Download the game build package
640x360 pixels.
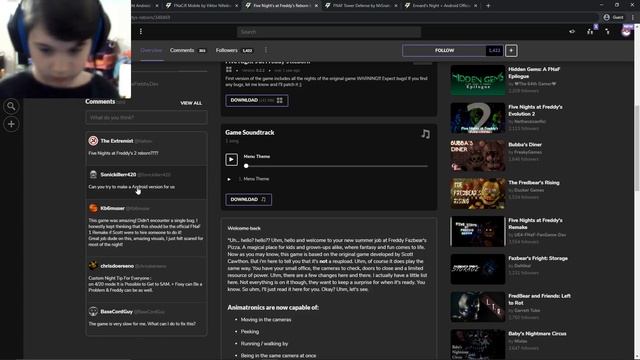257,100
